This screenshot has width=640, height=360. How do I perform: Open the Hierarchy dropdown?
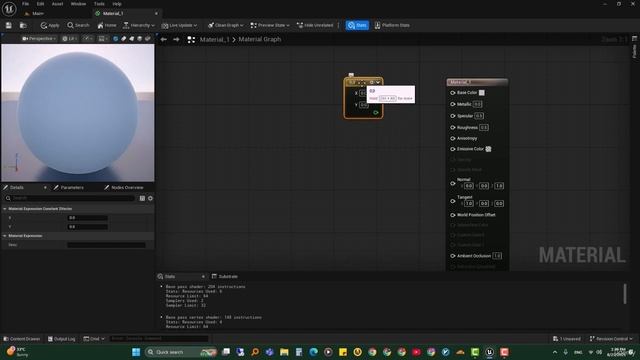139,25
